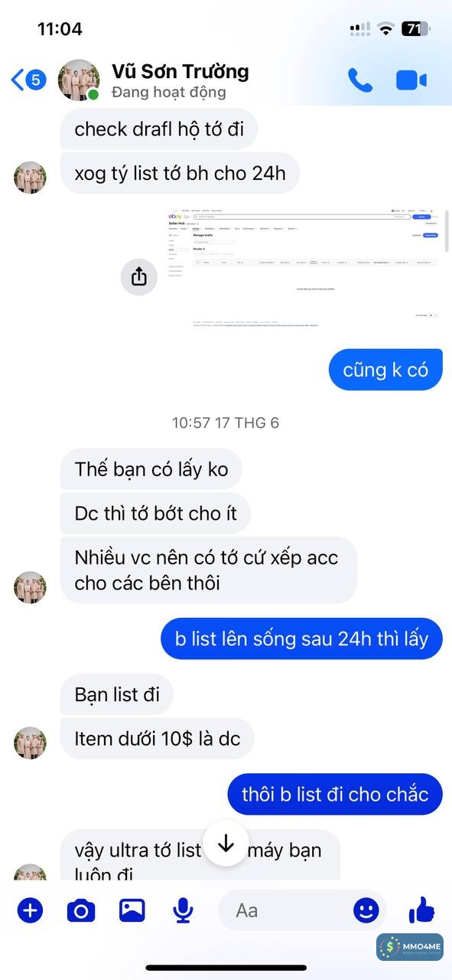Open the eBay Seller Hub screenshot
Image resolution: width=452 pixels, height=980 pixels.
304,268
